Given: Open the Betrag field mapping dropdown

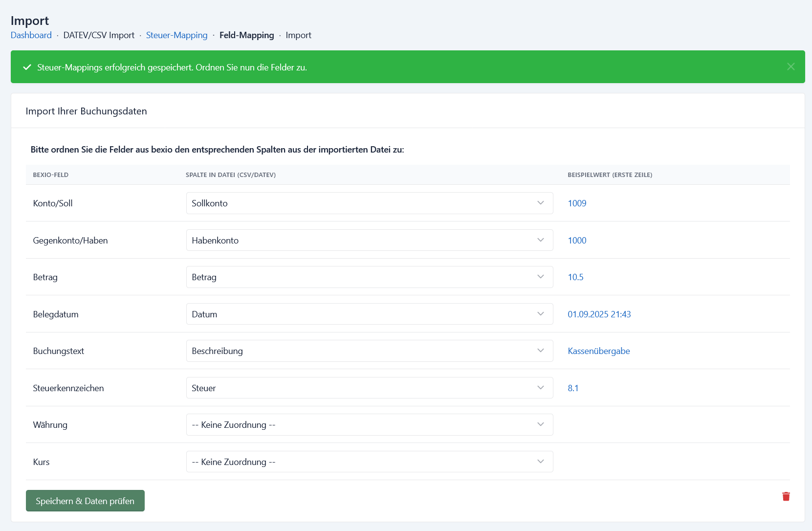Looking at the screenshot, I should 369,277.
